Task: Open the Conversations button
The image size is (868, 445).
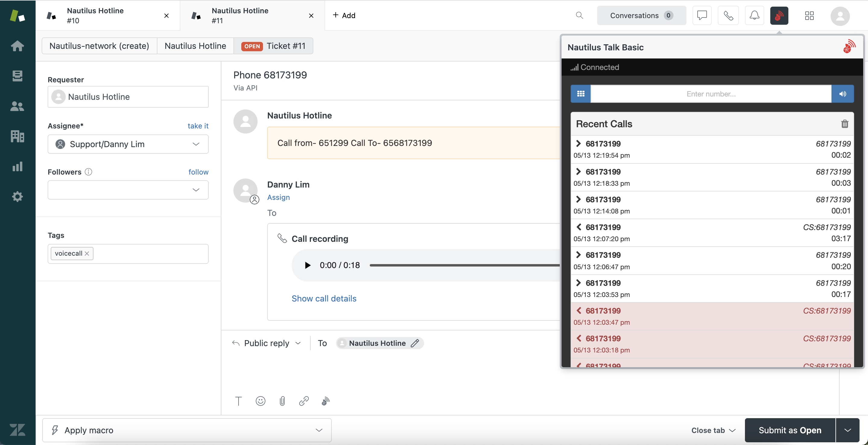Action: point(641,15)
